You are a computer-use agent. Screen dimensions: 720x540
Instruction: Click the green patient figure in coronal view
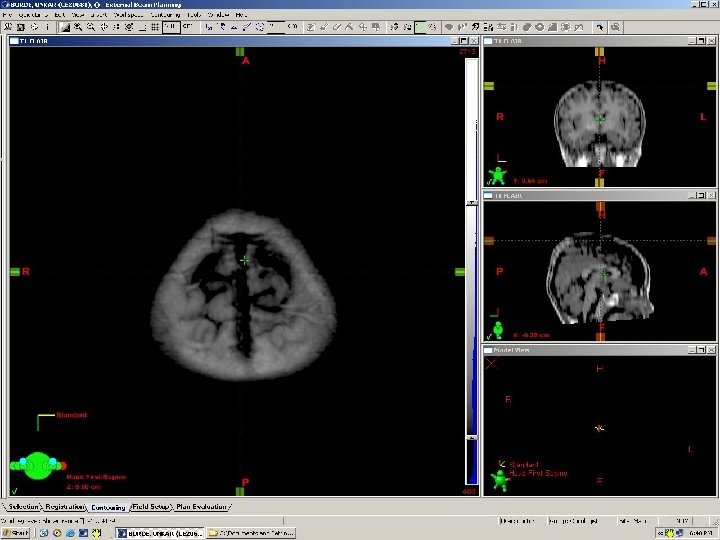pyautogui.click(x=497, y=176)
